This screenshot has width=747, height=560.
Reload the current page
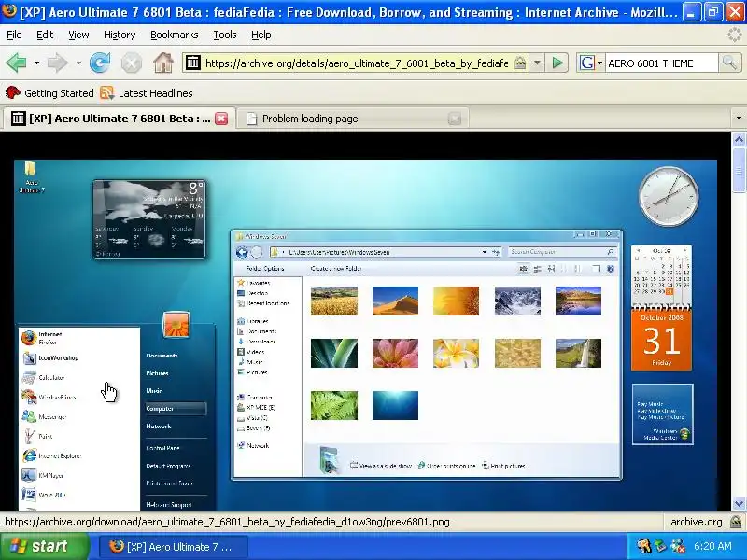[x=100, y=63]
